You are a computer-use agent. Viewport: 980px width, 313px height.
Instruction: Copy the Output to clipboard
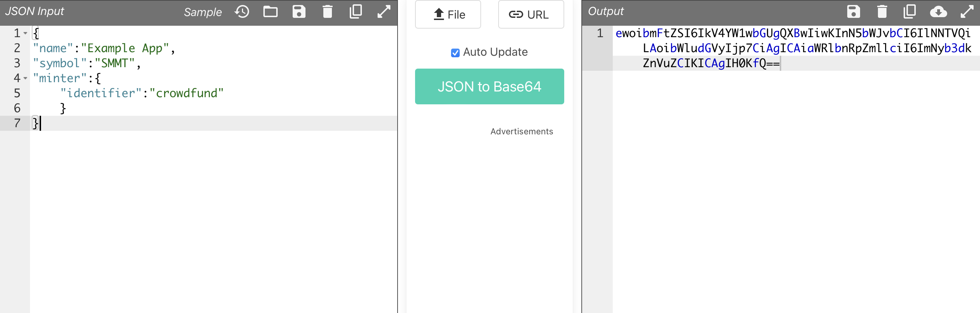click(910, 12)
